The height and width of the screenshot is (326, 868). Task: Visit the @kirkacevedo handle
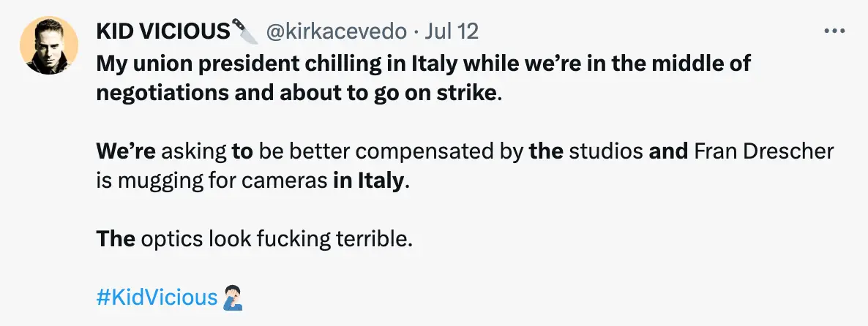pos(336,31)
